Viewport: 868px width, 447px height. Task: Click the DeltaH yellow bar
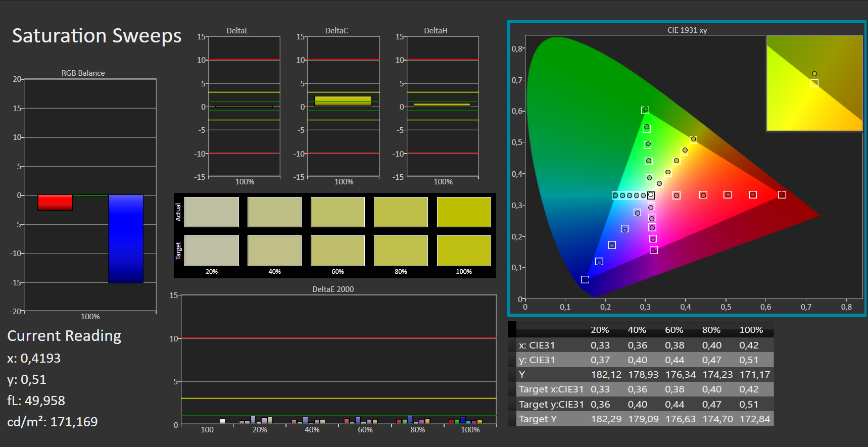click(x=442, y=105)
